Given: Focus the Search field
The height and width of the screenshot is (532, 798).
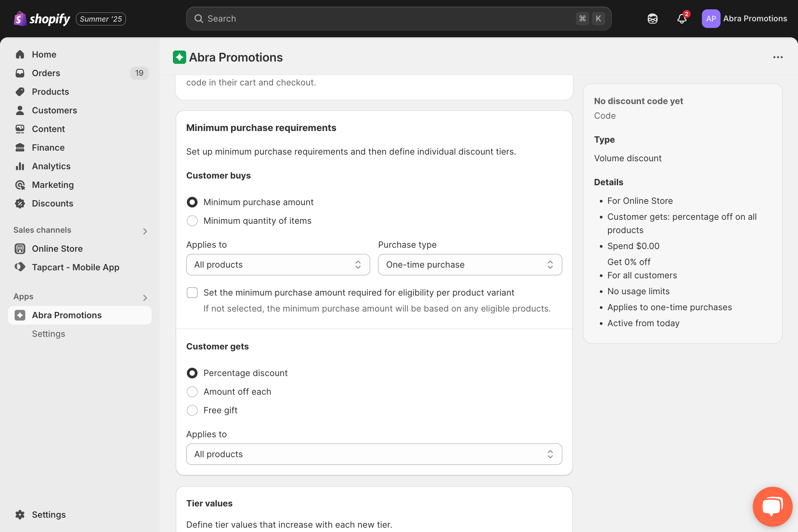Looking at the screenshot, I should click(399, 19).
